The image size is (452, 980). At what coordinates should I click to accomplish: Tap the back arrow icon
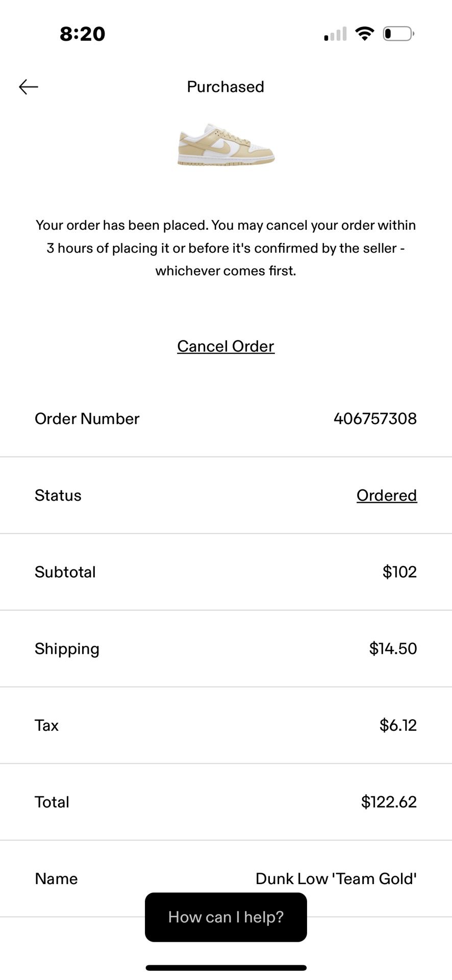[x=29, y=87]
